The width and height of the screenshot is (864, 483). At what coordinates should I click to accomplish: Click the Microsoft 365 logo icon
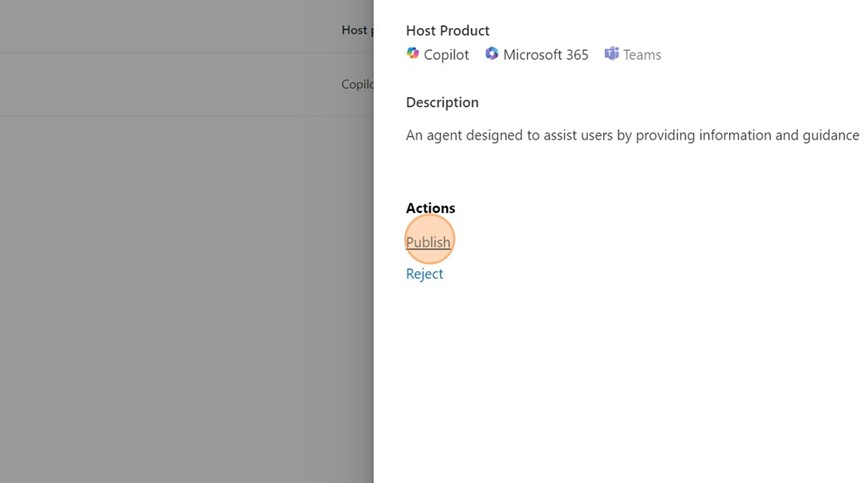click(492, 54)
